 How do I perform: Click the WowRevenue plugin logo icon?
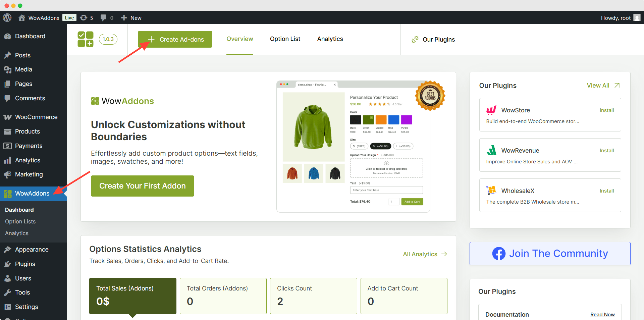point(491,150)
